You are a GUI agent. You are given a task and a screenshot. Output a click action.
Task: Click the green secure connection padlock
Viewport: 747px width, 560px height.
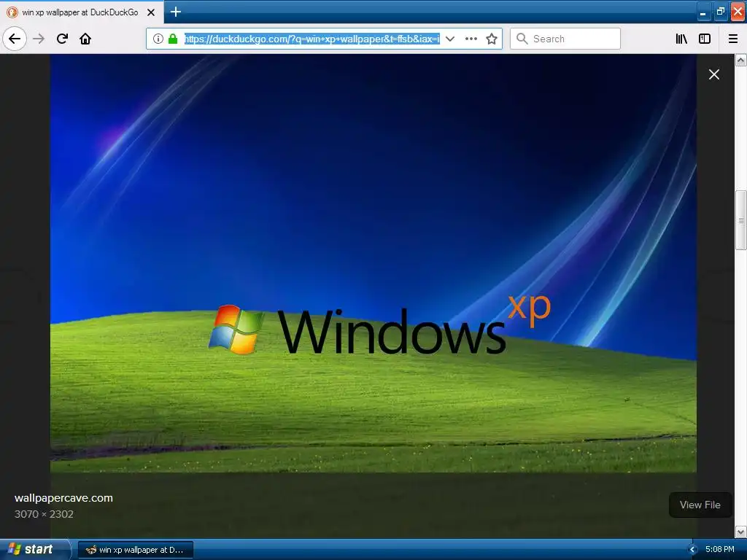click(x=173, y=39)
